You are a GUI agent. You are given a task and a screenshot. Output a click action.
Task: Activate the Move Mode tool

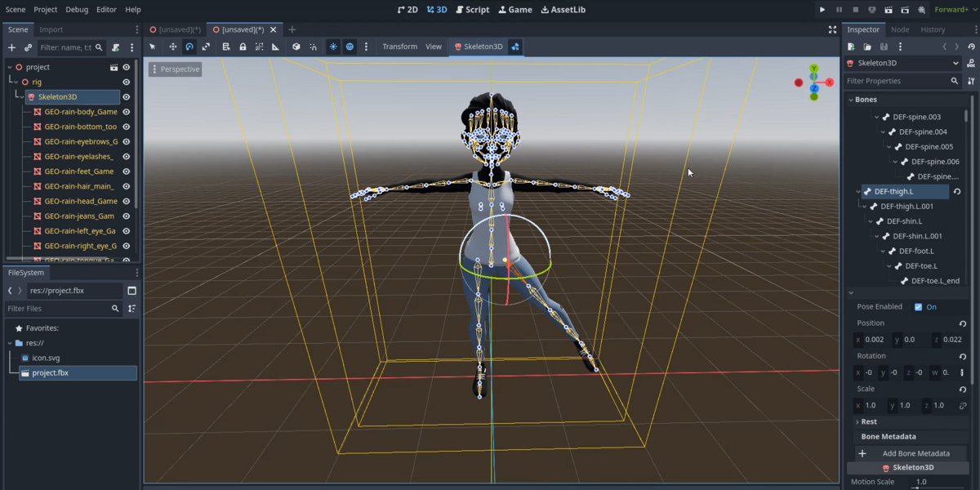(172, 47)
